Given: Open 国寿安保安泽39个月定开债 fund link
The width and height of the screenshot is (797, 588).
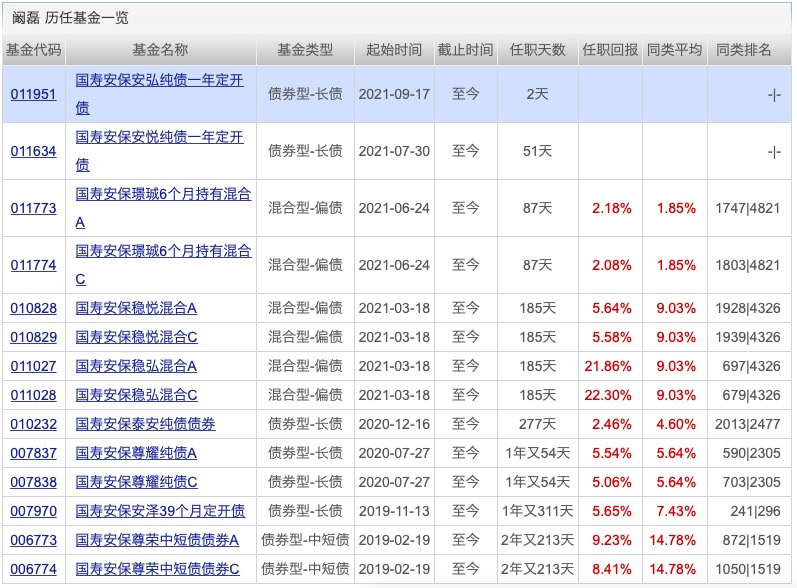Looking at the screenshot, I should [x=160, y=511].
